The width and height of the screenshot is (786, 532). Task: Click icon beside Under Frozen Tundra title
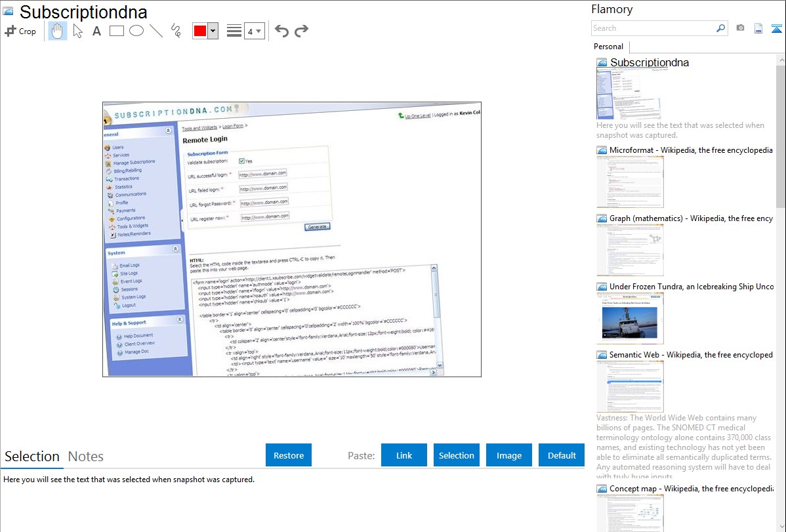602,287
